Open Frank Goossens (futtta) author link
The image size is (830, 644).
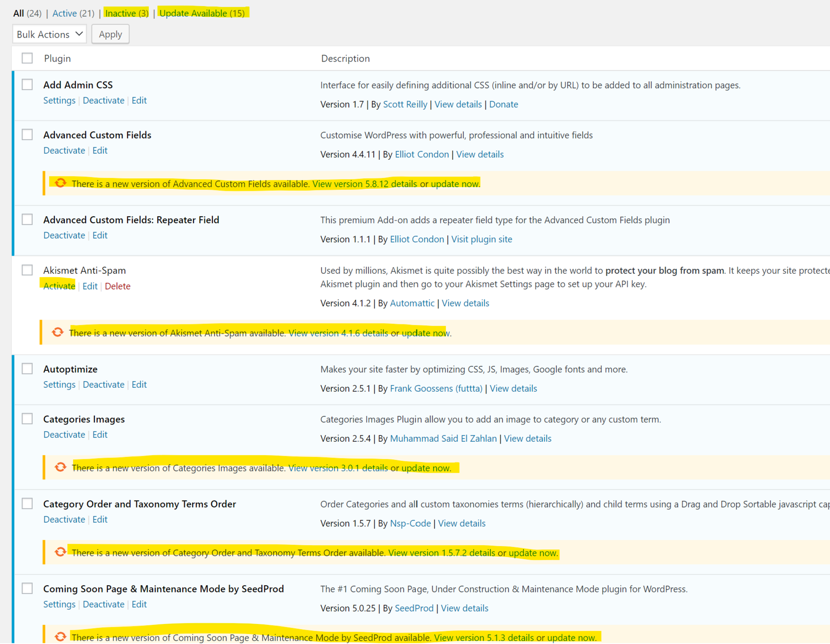pos(436,388)
